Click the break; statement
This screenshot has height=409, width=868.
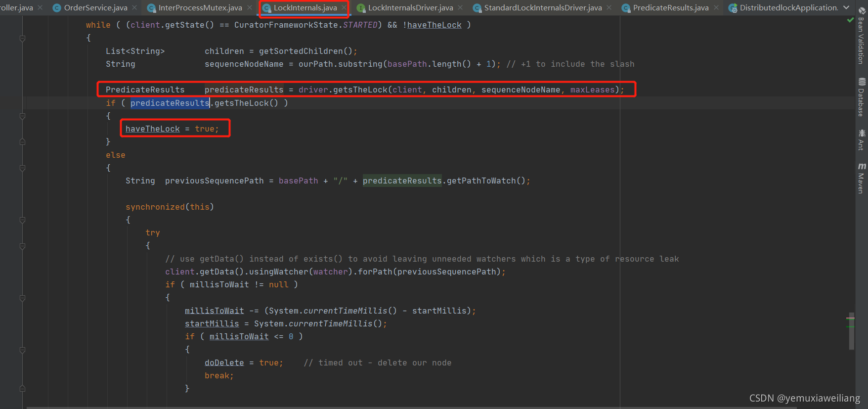[219, 375]
